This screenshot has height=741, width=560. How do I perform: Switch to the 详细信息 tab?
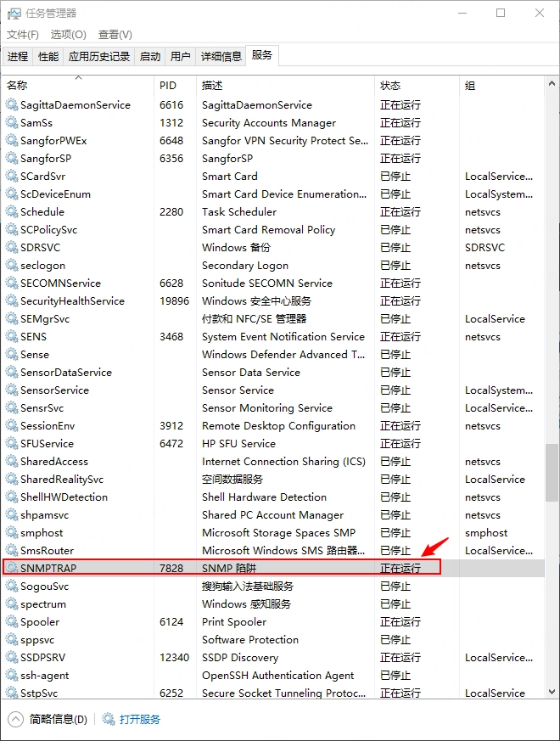[221, 56]
